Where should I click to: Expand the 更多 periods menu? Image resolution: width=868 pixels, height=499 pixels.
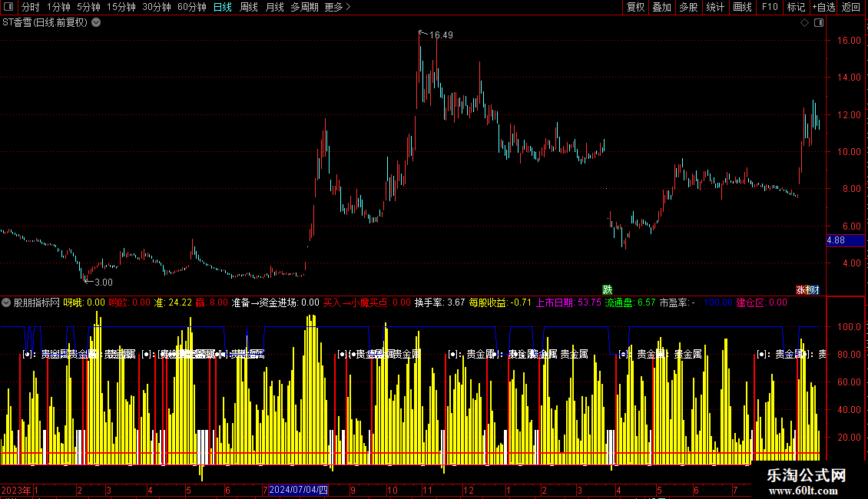(337, 7)
